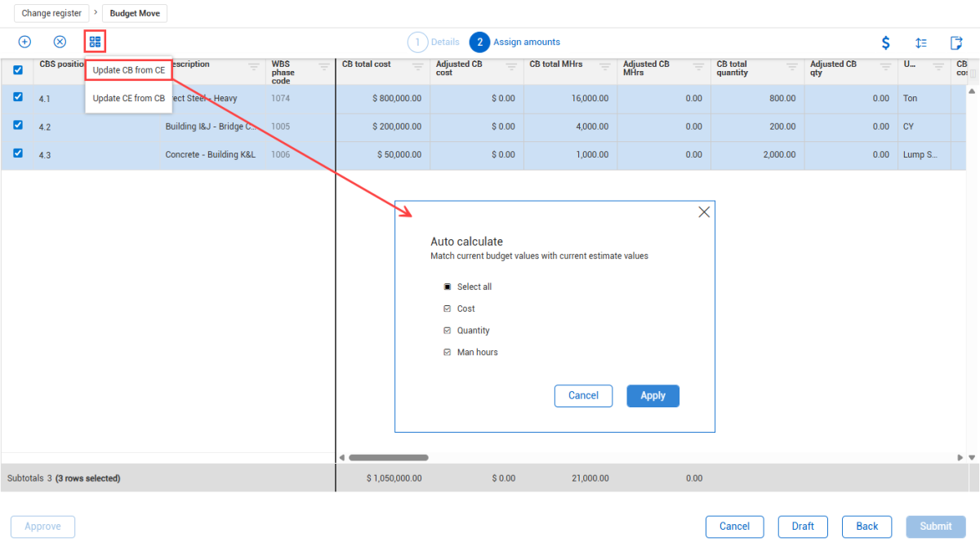Toggle the Man hours checkbox
This screenshot has width=980, height=560.
coord(447,353)
